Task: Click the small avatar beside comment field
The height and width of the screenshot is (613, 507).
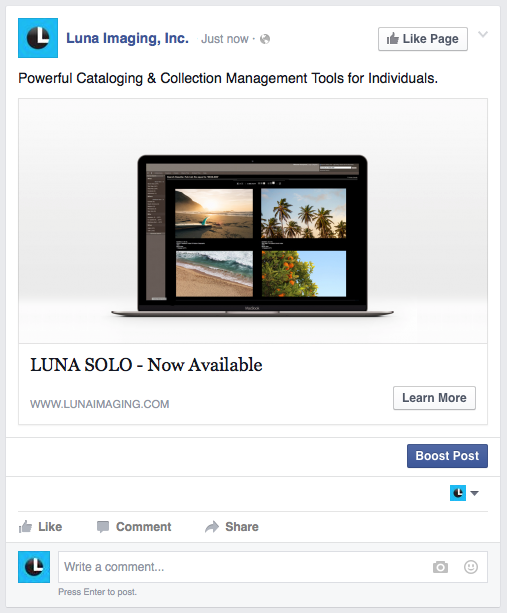Action: pos(34,567)
